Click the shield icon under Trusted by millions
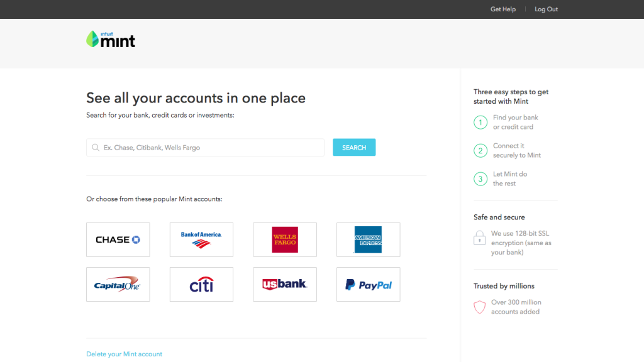 (480, 307)
